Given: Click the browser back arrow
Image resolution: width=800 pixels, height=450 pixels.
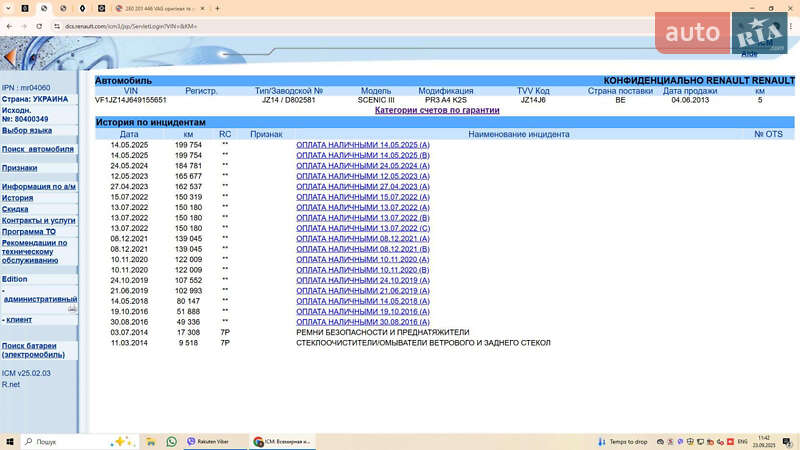Looking at the screenshot, I should [x=9, y=25].
